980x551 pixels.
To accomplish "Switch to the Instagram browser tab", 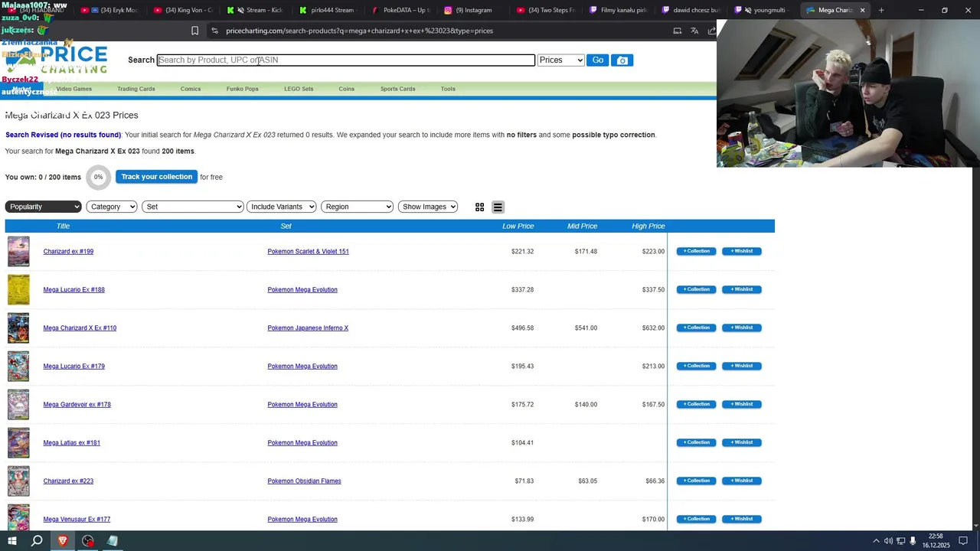I will coord(469,10).
